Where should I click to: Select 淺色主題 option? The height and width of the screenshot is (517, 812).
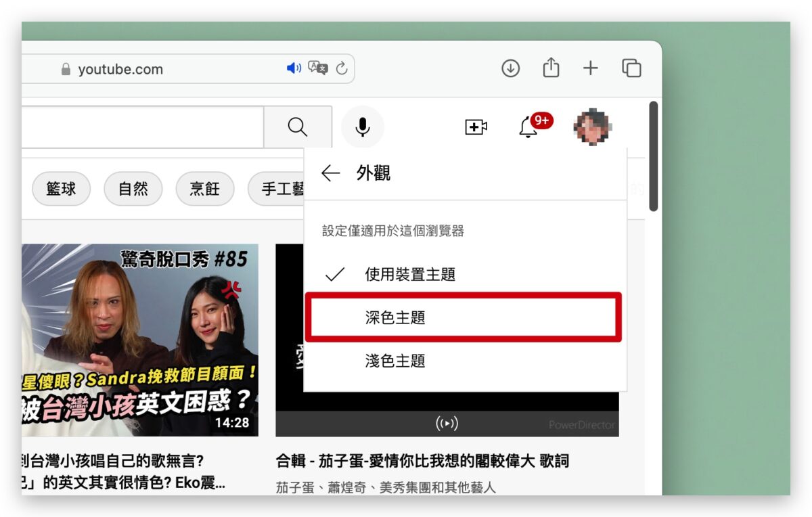pyautogui.click(x=466, y=361)
